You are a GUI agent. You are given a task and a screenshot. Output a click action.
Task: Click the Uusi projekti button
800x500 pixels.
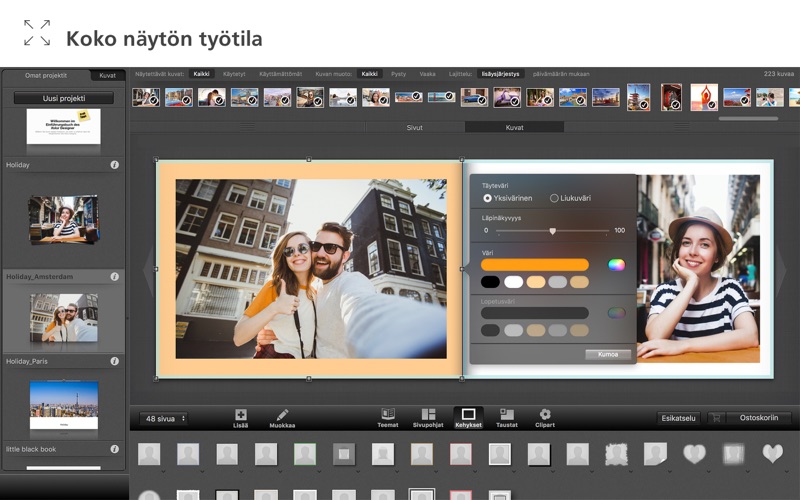[x=64, y=98]
